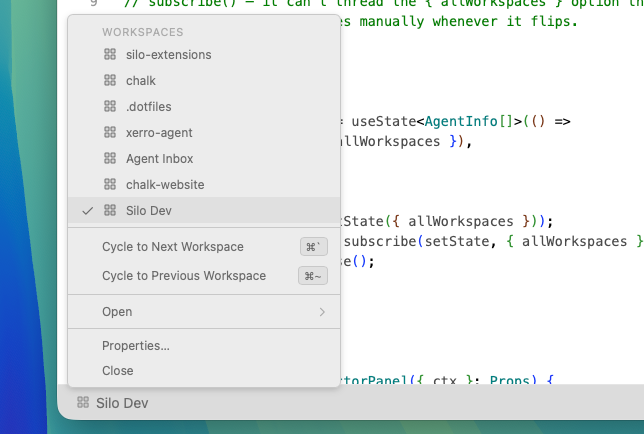Screen dimensions: 644x434
Task: Switch to the chalk workspace
Action: click(x=204, y=80)
